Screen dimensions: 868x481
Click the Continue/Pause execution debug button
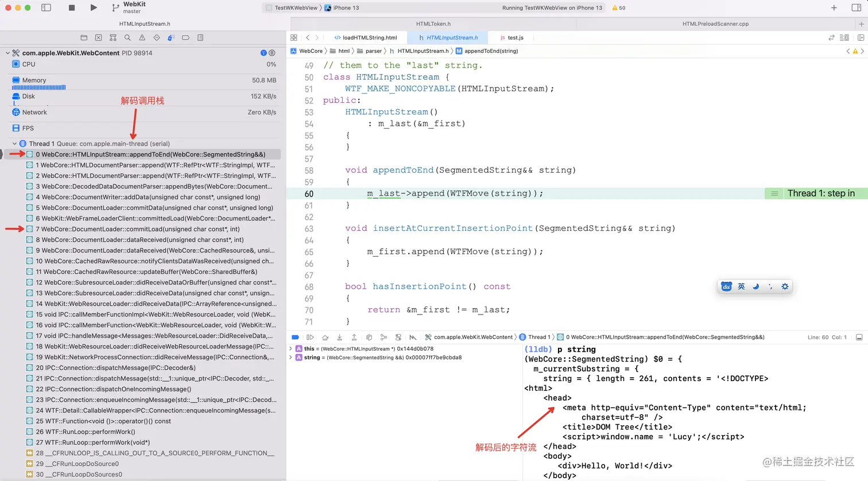pyautogui.click(x=310, y=338)
